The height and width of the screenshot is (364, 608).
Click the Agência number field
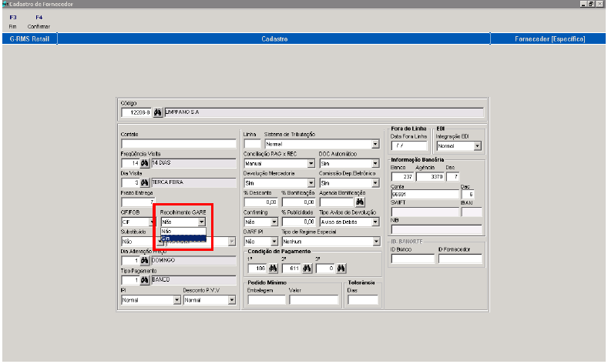pyautogui.click(x=430, y=176)
